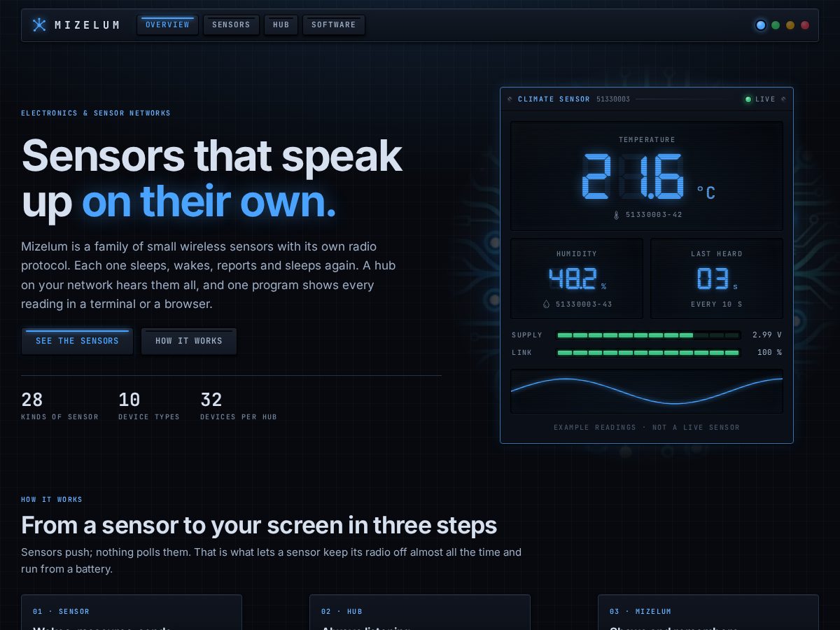Click the '01 · SENSOR' card label

(x=61, y=612)
